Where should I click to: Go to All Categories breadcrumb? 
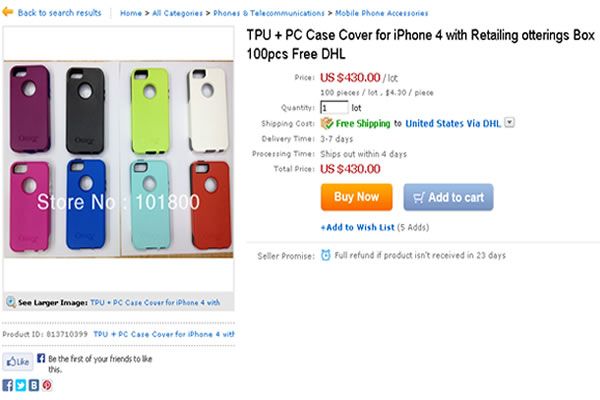point(177,14)
